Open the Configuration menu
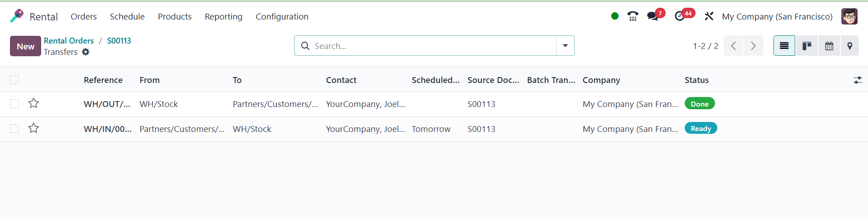The height and width of the screenshot is (219, 868). (282, 16)
